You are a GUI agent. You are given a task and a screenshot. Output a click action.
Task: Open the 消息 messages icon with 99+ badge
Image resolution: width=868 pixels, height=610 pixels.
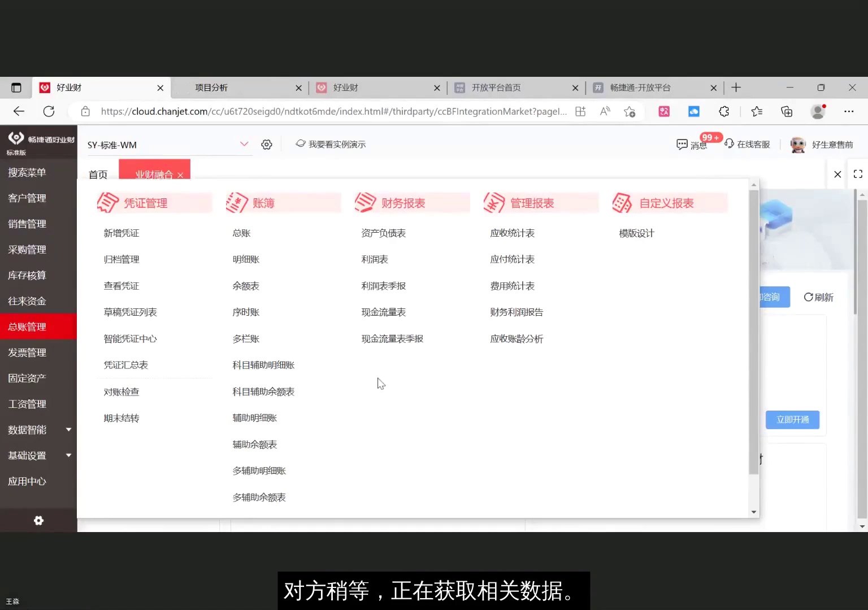[683, 145]
